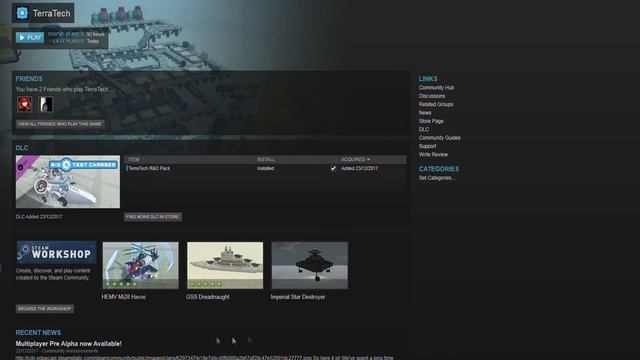Sort DLC list by Item column
The width and height of the screenshot is (640, 360).
pyautogui.click(x=133, y=160)
